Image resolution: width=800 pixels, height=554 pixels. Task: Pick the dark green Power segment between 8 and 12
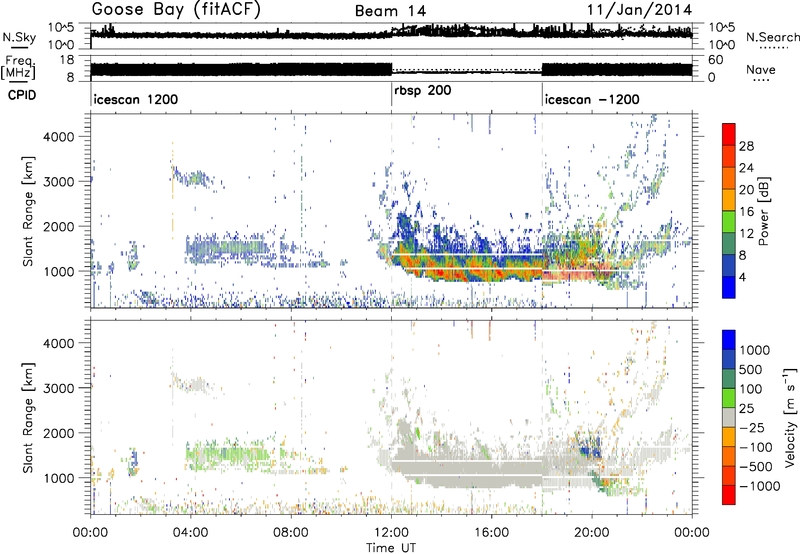(729, 243)
